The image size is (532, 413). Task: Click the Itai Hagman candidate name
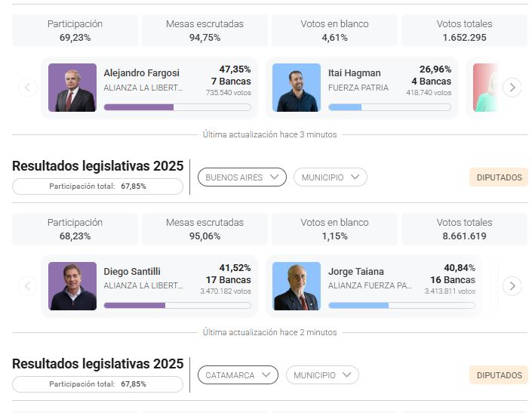pyautogui.click(x=354, y=73)
